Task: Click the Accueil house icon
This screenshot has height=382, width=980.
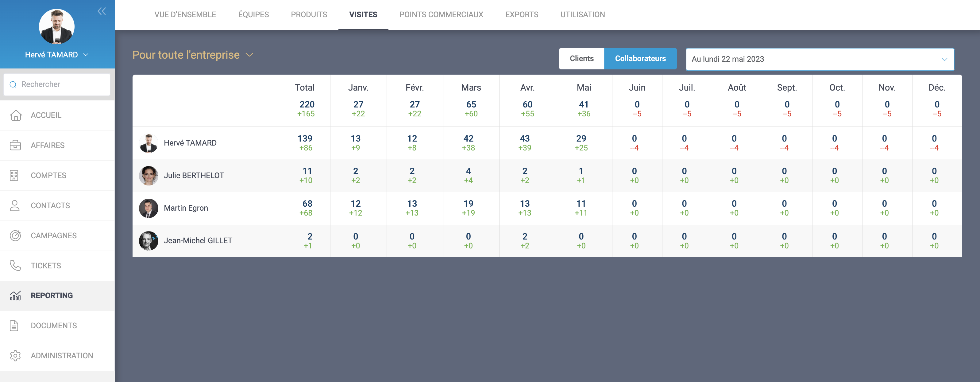Action: pos(16,115)
